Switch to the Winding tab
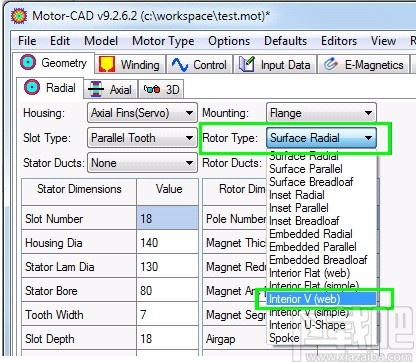Screen dimensions: 416x362 click(130, 64)
